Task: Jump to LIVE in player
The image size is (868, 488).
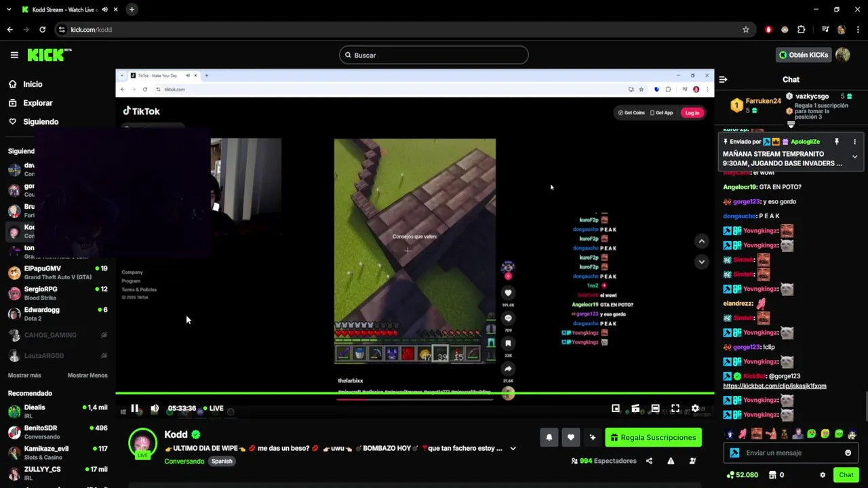Action: pyautogui.click(x=213, y=408)
